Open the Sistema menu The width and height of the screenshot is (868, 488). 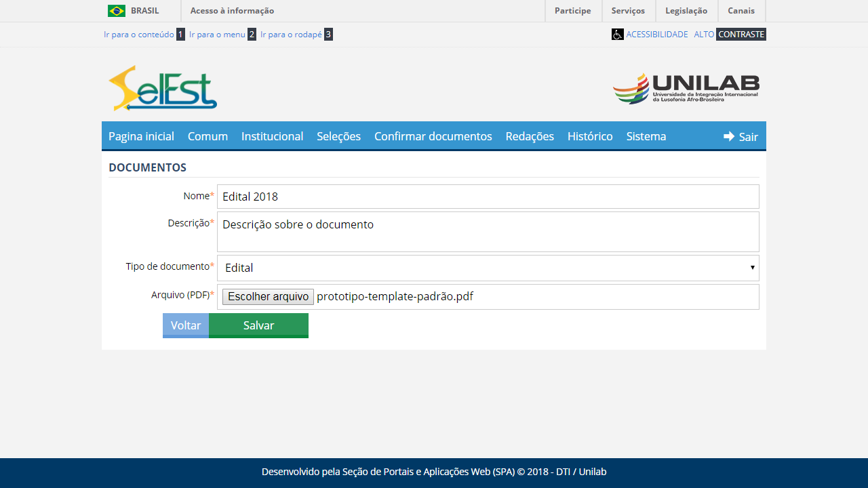point(646,136)
